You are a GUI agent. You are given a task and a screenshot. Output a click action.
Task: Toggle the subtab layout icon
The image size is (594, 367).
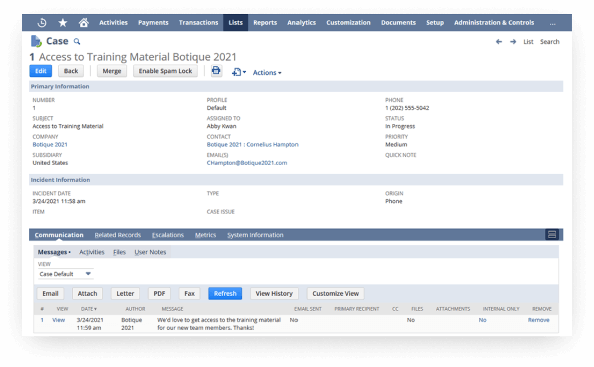552,234
